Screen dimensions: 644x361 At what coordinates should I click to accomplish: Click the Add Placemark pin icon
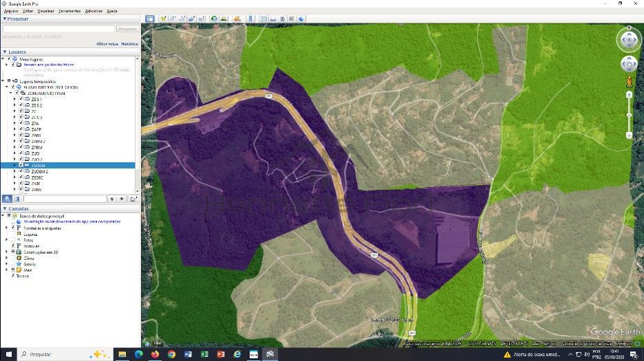[163, 19]
